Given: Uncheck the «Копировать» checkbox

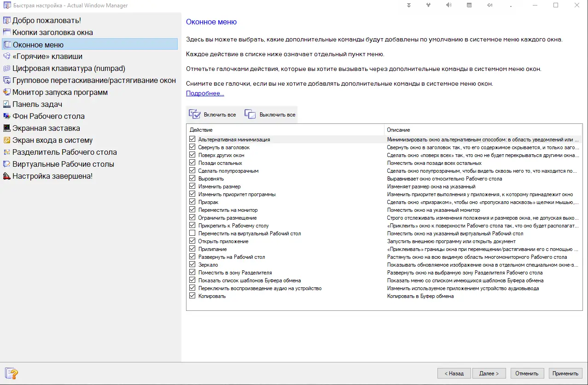Looking at the screenshot, I should tap(192, 296).
